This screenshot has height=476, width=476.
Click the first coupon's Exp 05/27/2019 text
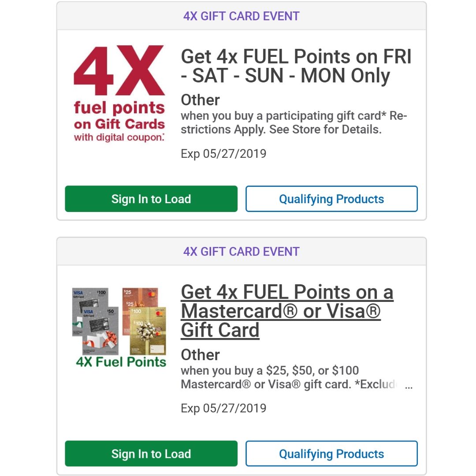(223, 154)
